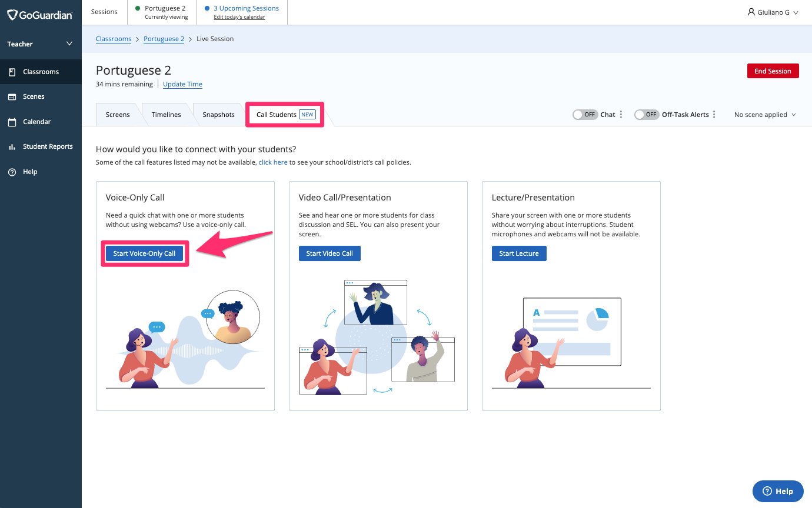Click the NEW badge on Call Students
This screenshot has width=812, height=508.
(x=308, y=115)
